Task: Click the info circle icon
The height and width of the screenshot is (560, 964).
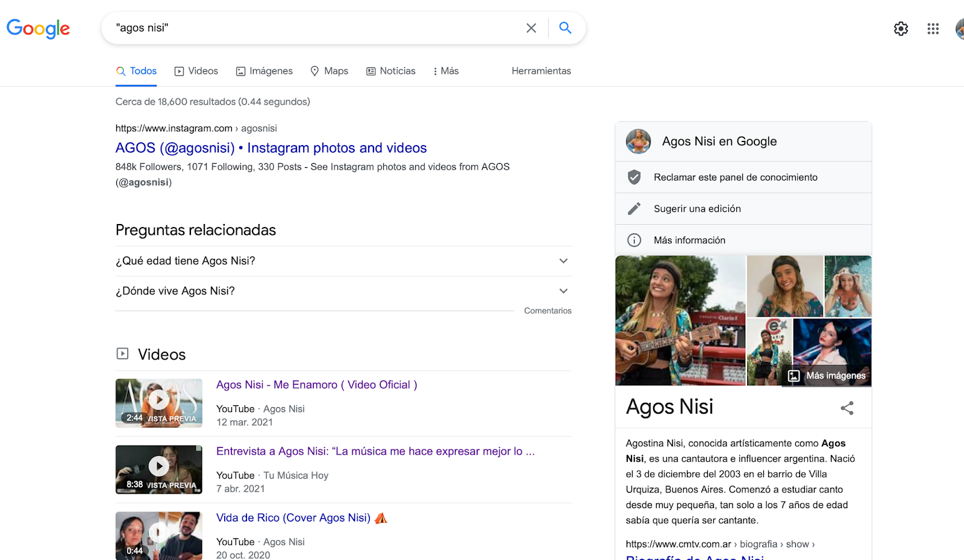Action: pyautogui.click(x=634, y=240)
